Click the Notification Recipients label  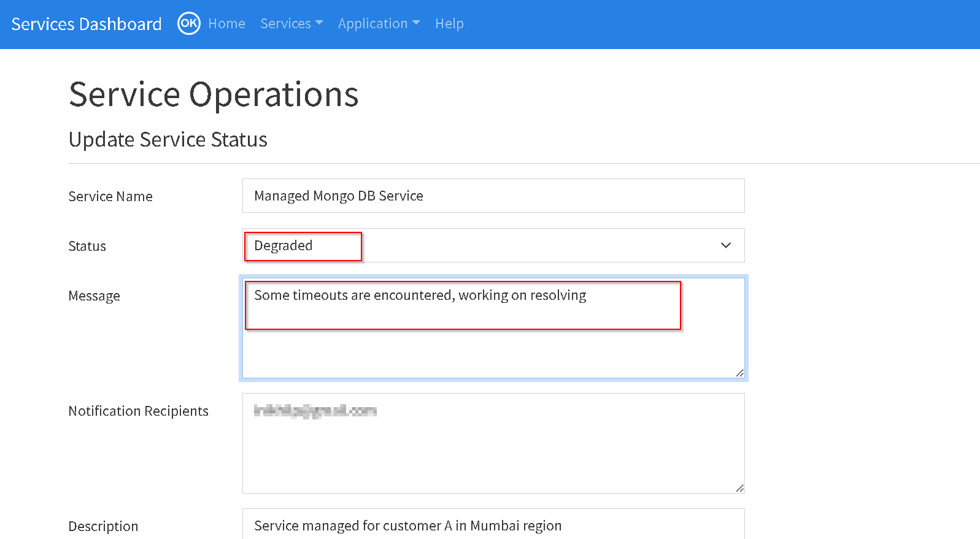[x=139, y=411]
